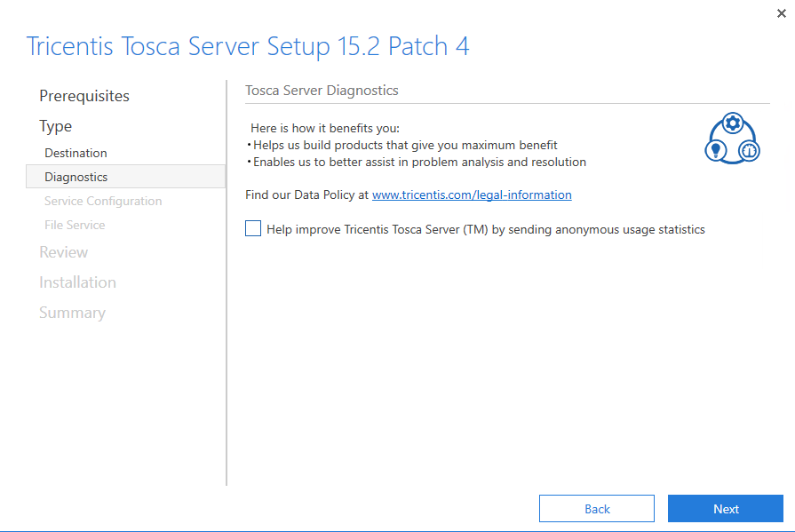Open the Destination sub-step

pyautogui.click(x=76, y=153)
